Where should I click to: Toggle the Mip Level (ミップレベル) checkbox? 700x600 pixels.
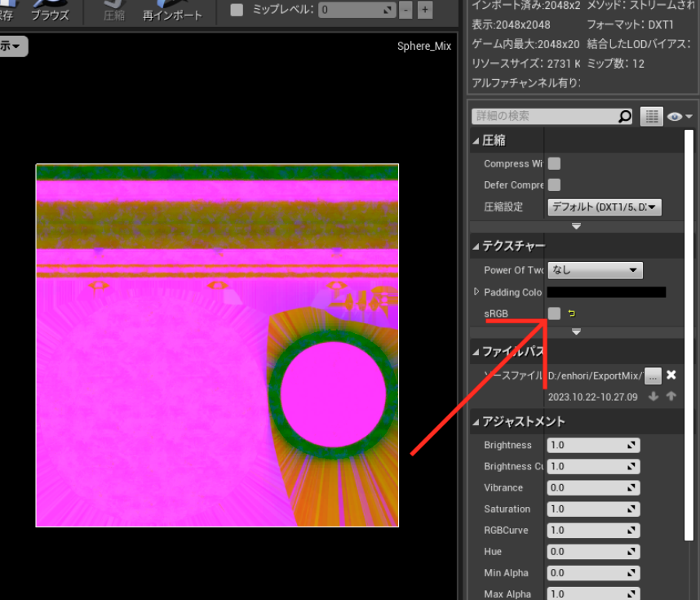(x=237, y=10)
